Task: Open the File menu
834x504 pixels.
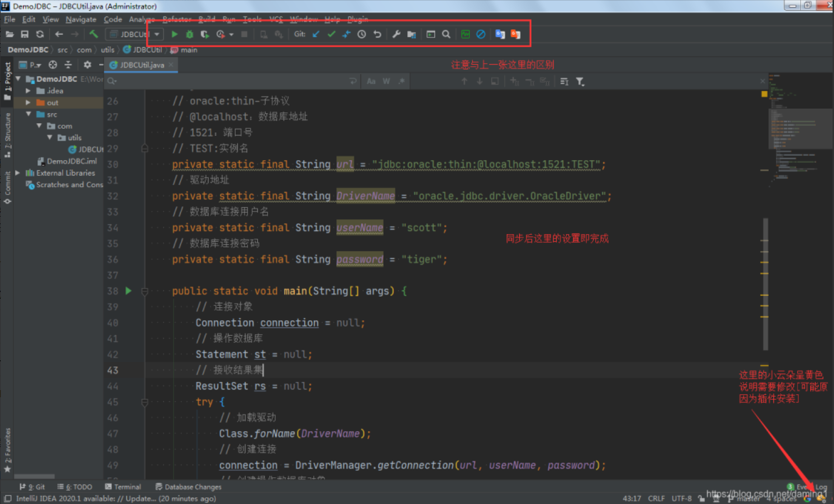Action: (10, 20)
